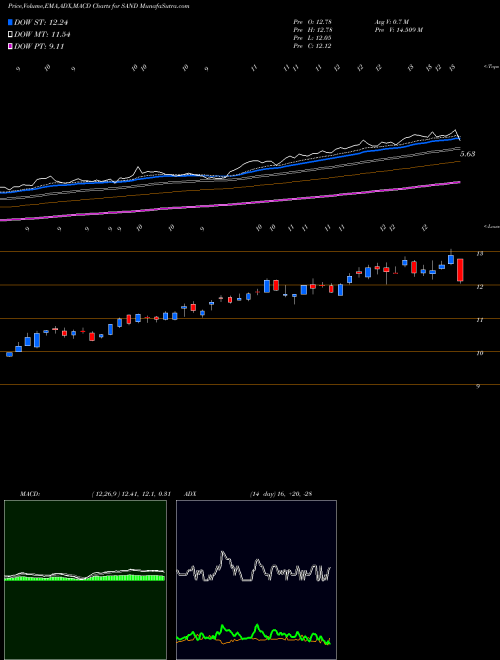Click the last large red candlestick
This screenshot has height=660, width=500.
pos(460,270)
